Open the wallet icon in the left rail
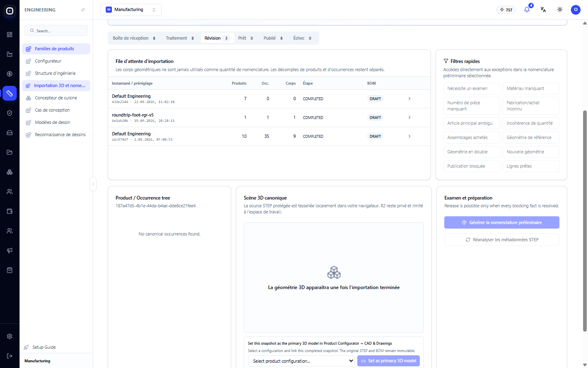The width and height of the screenshot is (588, 368). click(10, 211)
